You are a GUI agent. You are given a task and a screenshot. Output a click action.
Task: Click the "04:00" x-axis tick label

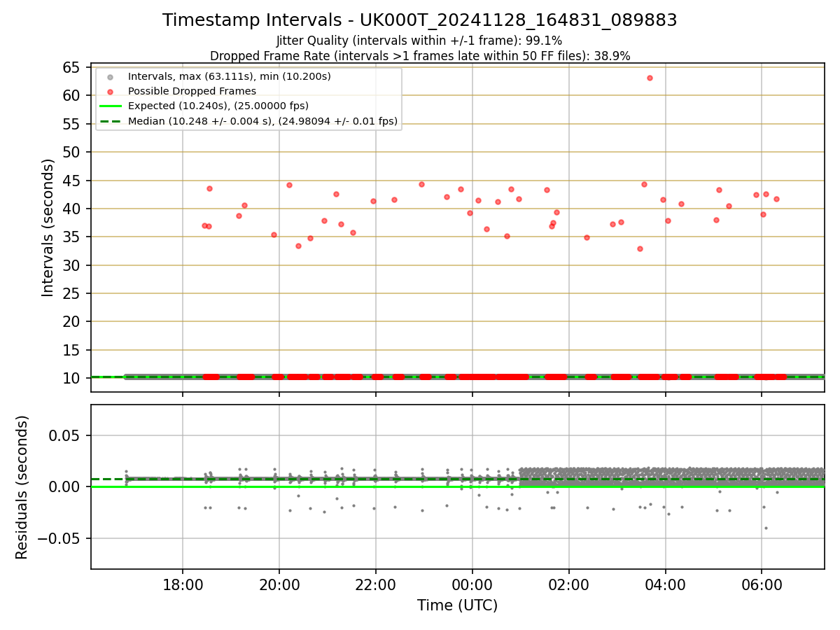[x=665, y=584]
